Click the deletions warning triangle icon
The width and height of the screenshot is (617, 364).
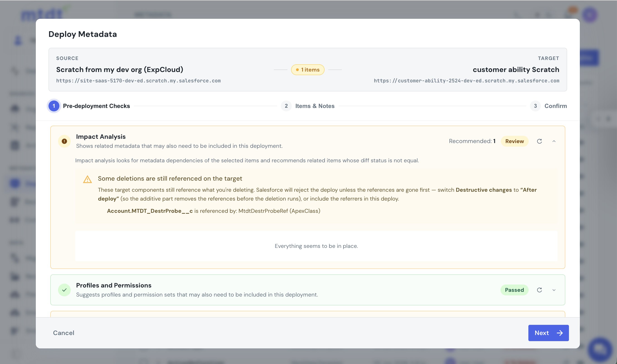87,179
